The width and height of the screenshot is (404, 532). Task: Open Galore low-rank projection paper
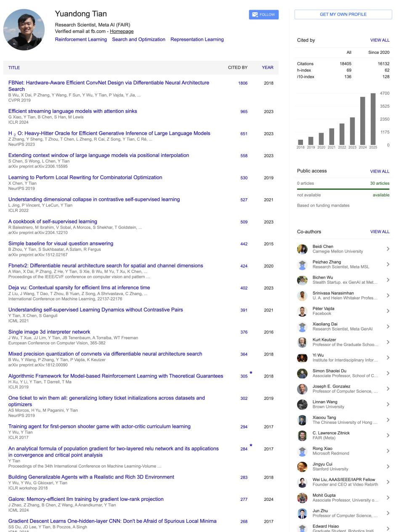coord(86,499)
